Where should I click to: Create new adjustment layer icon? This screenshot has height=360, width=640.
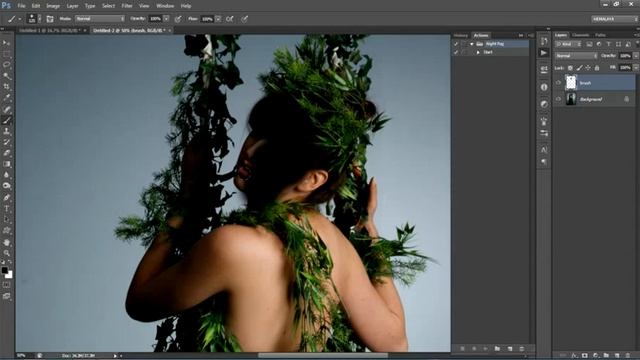[596, 356]
